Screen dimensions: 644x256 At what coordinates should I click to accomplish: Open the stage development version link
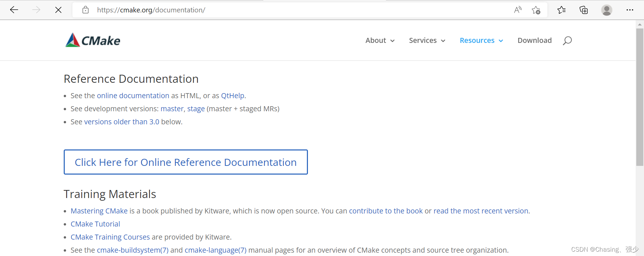tap(196, 109)
